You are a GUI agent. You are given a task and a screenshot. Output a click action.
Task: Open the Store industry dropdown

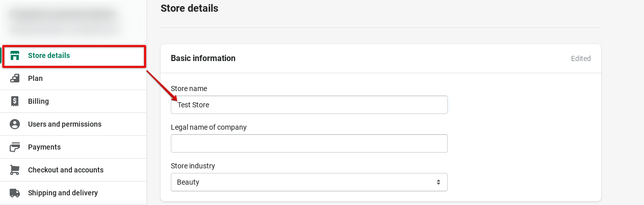pyautogui.click(x=308, y=182)
